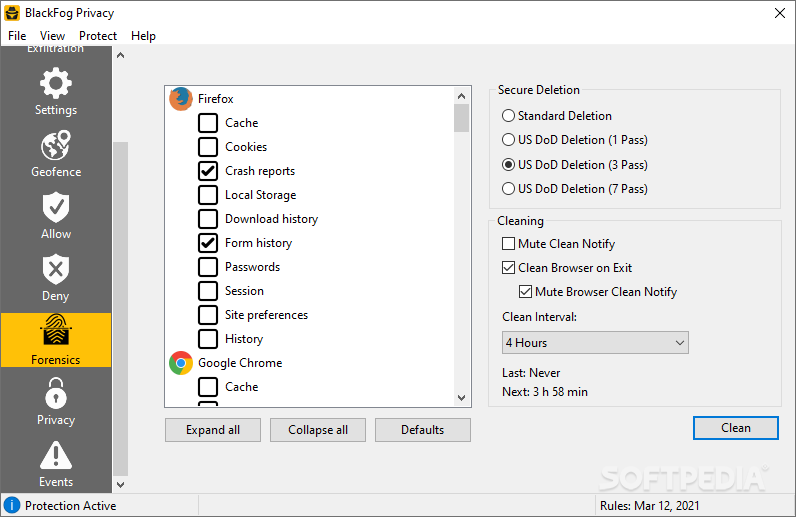This screenshot has height=517, width=796.
Task: Uncheck the Form history checkbox
Action: tap(208, 243)
